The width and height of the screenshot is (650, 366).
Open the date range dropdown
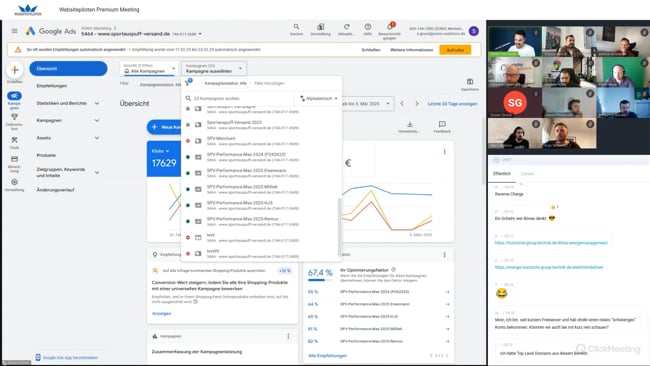367,104
